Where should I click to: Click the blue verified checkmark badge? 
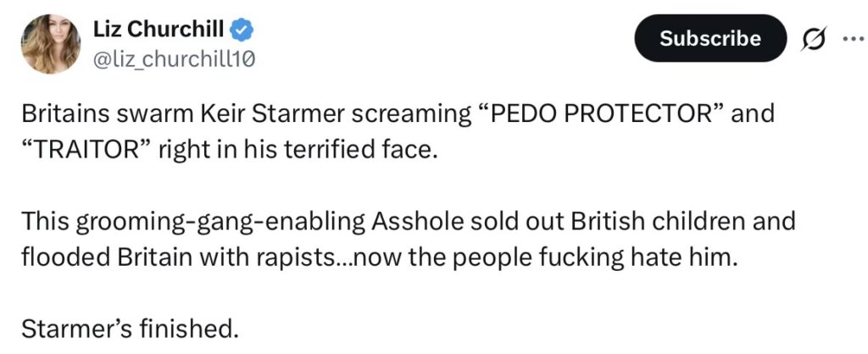click(242, 30)
